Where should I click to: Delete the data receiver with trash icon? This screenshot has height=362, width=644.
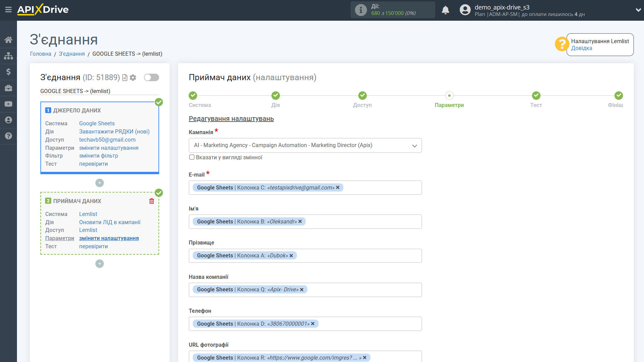tap(152, 201)
